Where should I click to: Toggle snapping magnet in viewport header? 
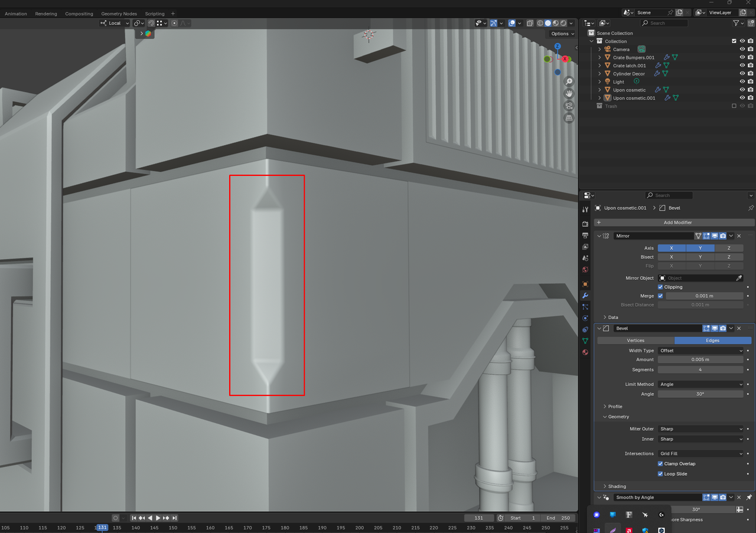pyautogui.click(x=151, y=23)
